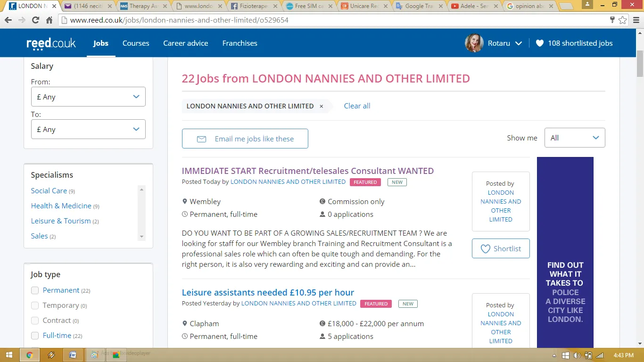Click the browser address bar URL
This screenshot has width=644, height=362.
pos(179,20)
